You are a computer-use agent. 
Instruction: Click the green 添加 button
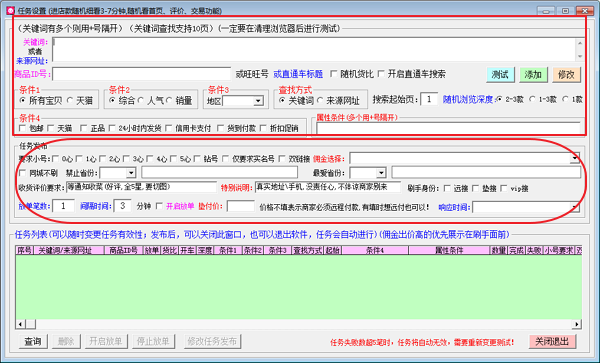click(x=533, y=75)
